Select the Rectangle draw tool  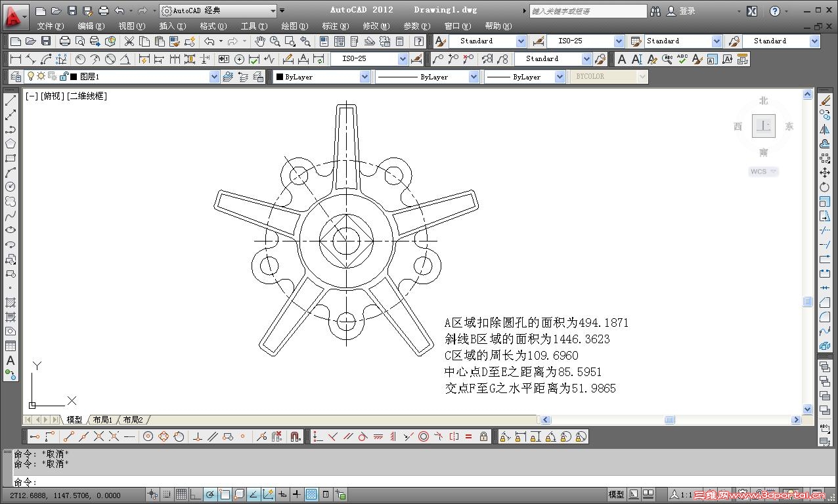11,158
